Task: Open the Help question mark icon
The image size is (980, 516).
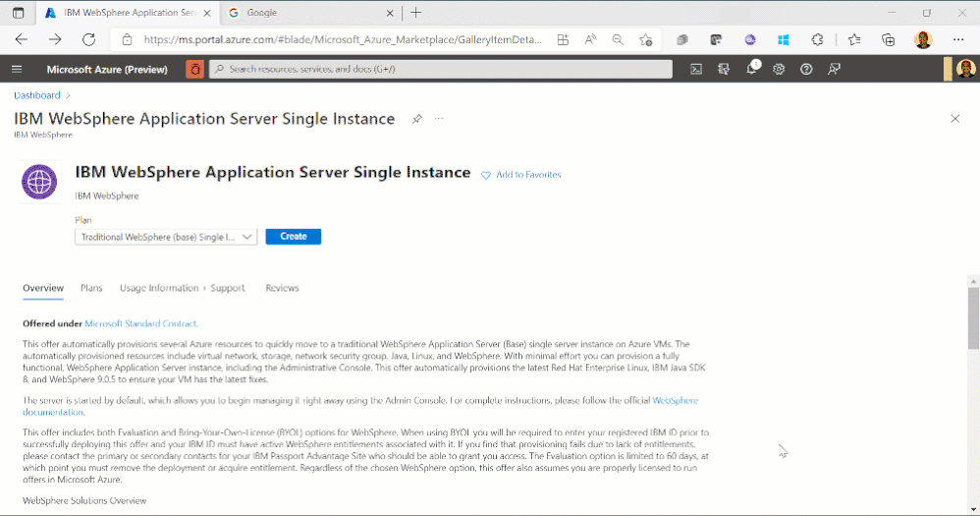Action: coord(806,70)
